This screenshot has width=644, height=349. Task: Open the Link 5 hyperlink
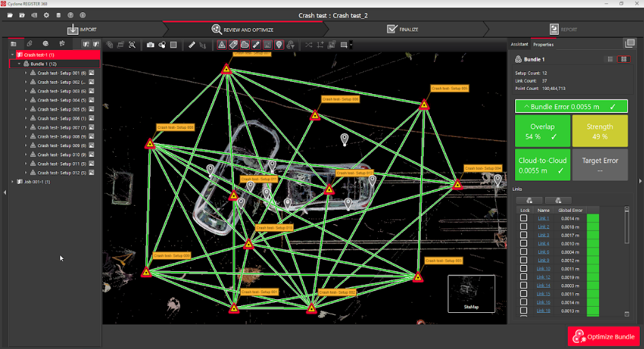[x=543, y=252]
